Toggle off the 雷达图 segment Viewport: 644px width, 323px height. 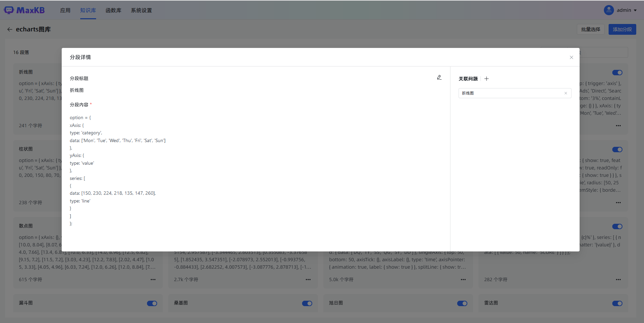617,303
